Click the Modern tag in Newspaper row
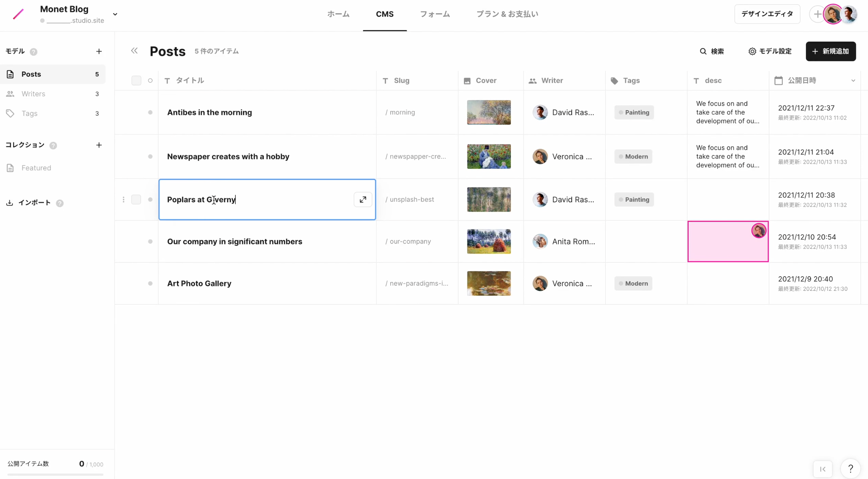Image resolution: width=868 pixels, height=479 pixels. [633, 156]
